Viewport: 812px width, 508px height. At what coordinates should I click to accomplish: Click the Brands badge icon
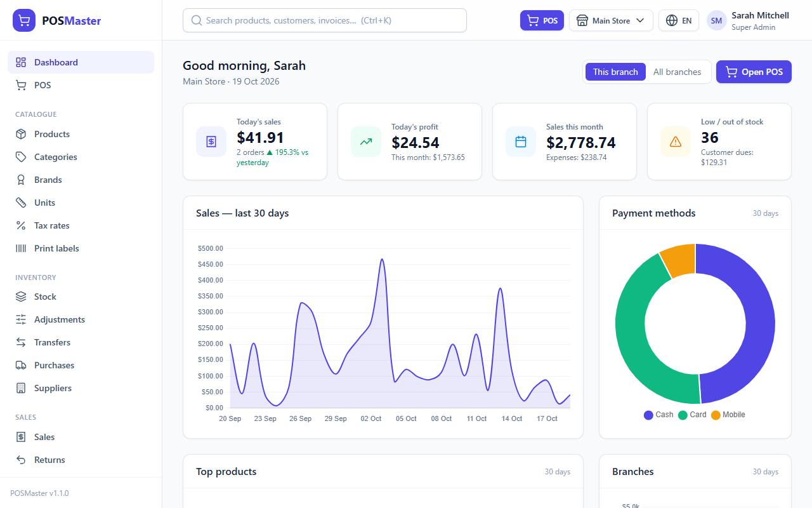coord(21,180)
